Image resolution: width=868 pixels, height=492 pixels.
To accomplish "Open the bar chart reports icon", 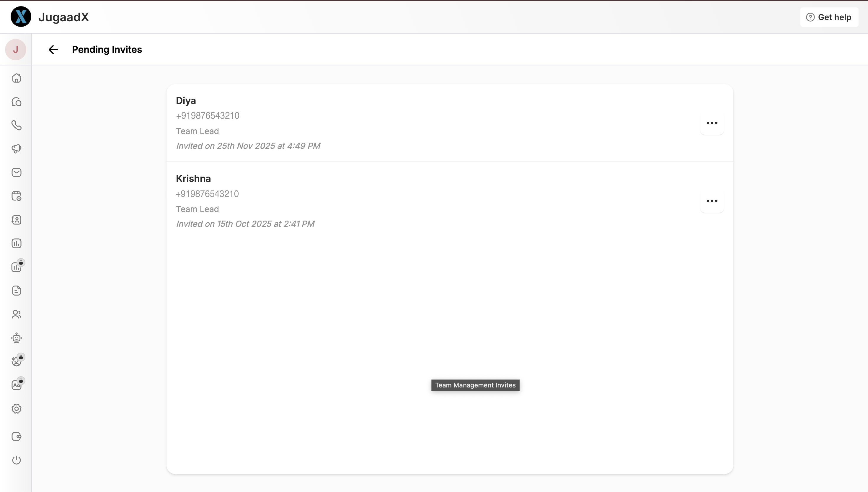I will coord(16,243).
